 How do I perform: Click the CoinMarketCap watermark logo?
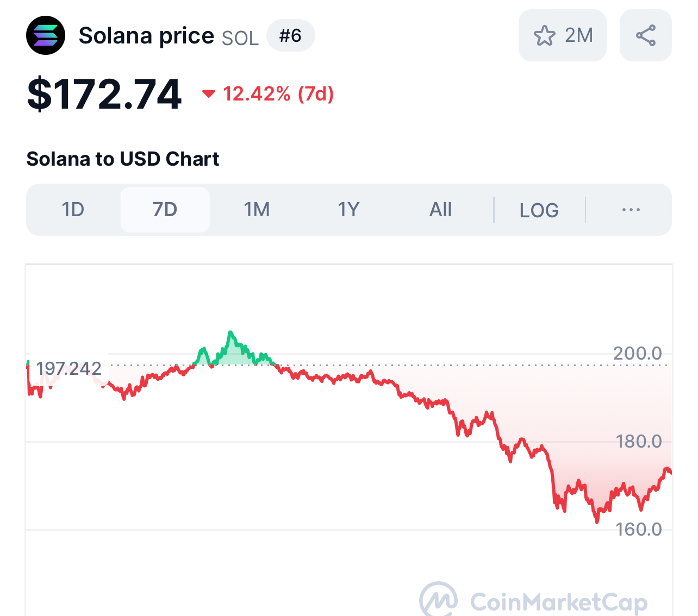pyautogui.click(x=438, y=599)
